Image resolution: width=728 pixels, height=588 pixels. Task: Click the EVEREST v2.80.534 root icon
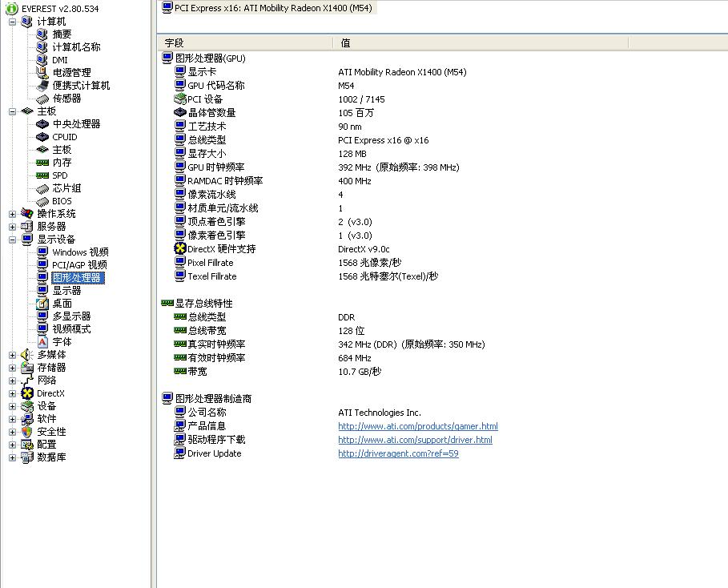click(x=12, y=8)
